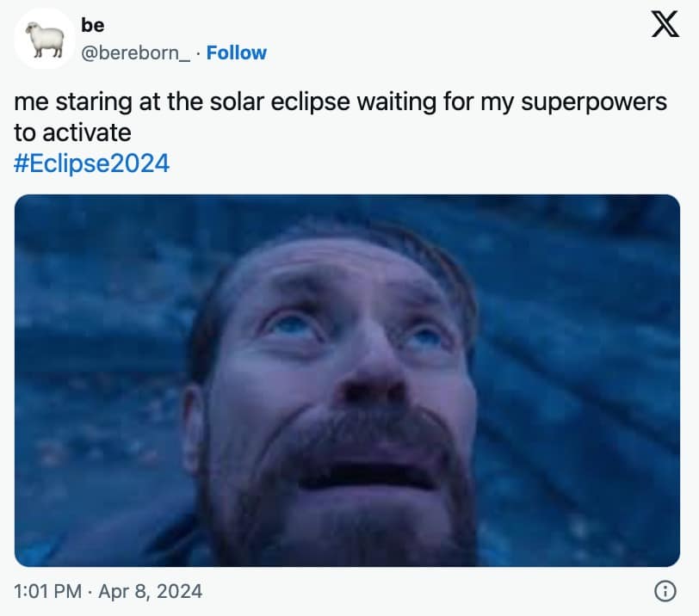
Task: Follow the @bereborn_ account
Action: pyautogui.click(x=237, y=52)
